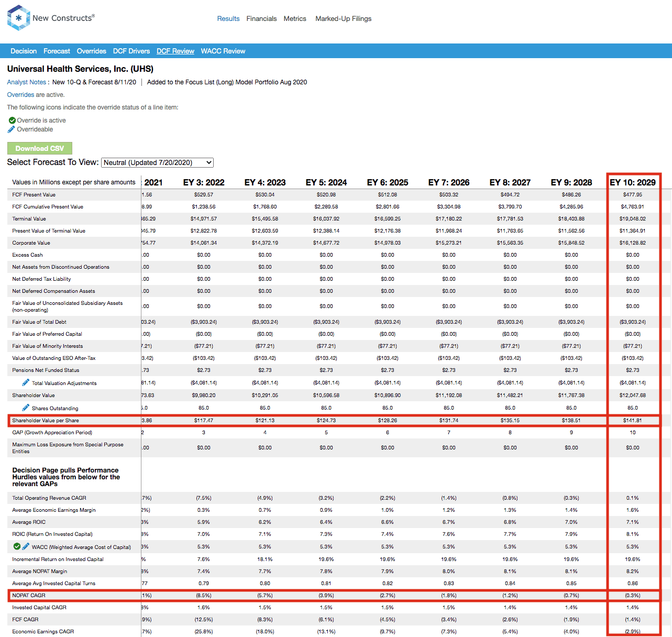The height and width of the screenshot is (637, 672).
Task: Switch to the Decision tab
Action: point(24,51)
